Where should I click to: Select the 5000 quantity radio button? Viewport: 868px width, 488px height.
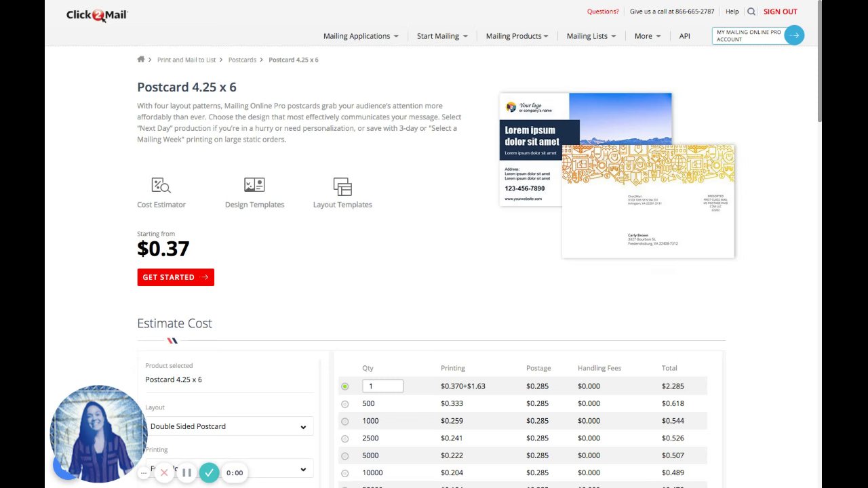(x=345, y=456)
